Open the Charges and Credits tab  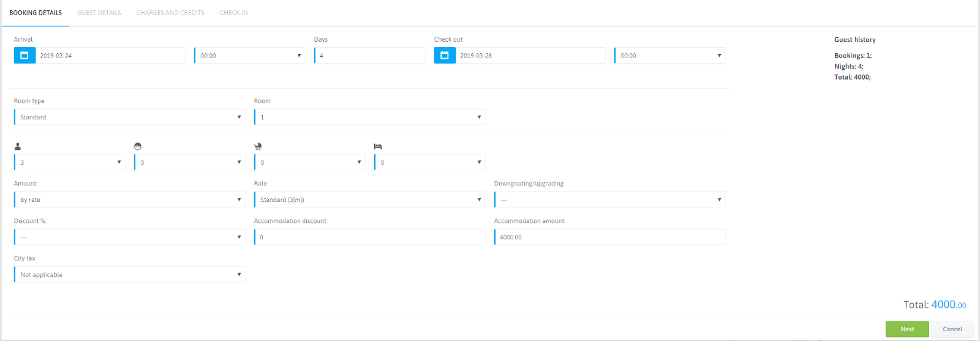pos(170,13)
